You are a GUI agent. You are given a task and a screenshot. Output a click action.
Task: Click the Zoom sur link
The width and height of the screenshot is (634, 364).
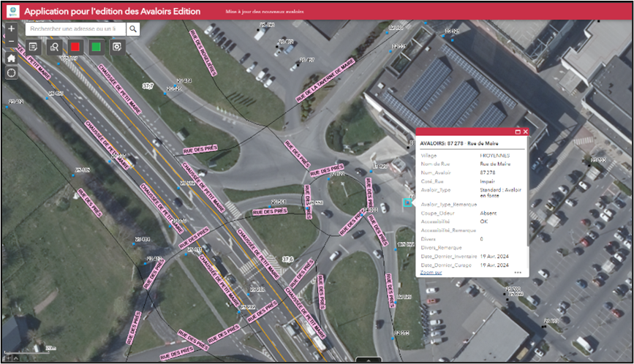point(431,272)
